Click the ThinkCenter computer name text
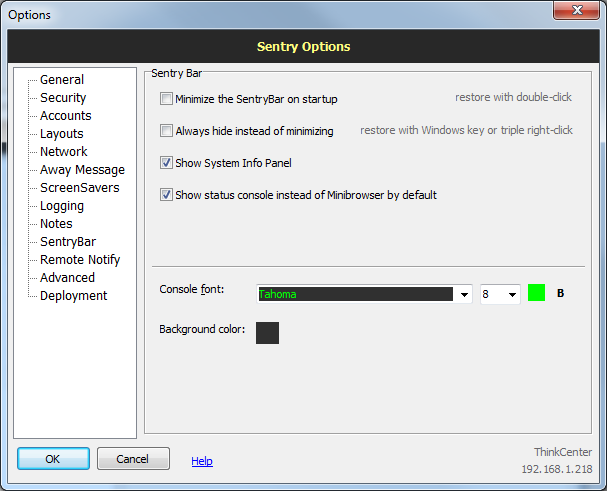Image resolution: width=607 pixels, height=491 pixels. [563, 452]
